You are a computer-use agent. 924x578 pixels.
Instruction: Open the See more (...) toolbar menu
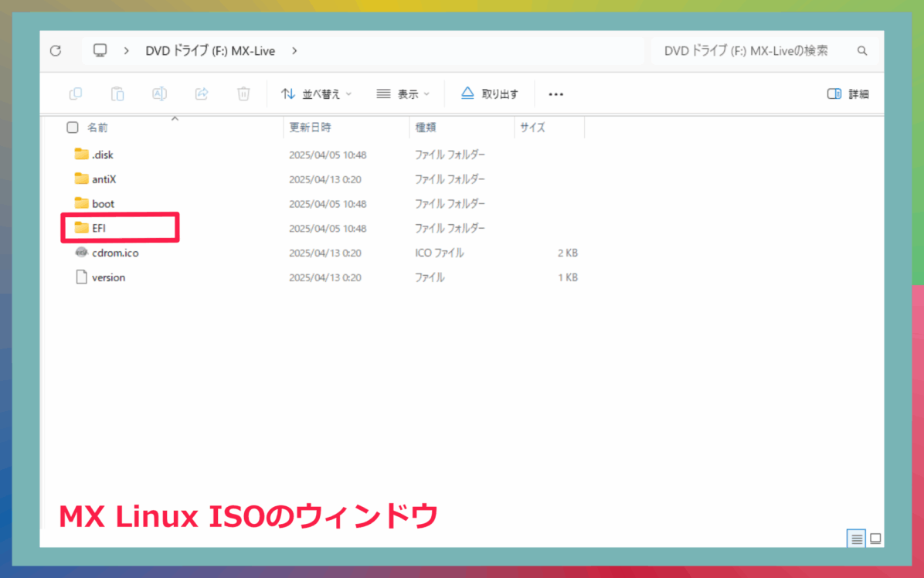(555, 93)
